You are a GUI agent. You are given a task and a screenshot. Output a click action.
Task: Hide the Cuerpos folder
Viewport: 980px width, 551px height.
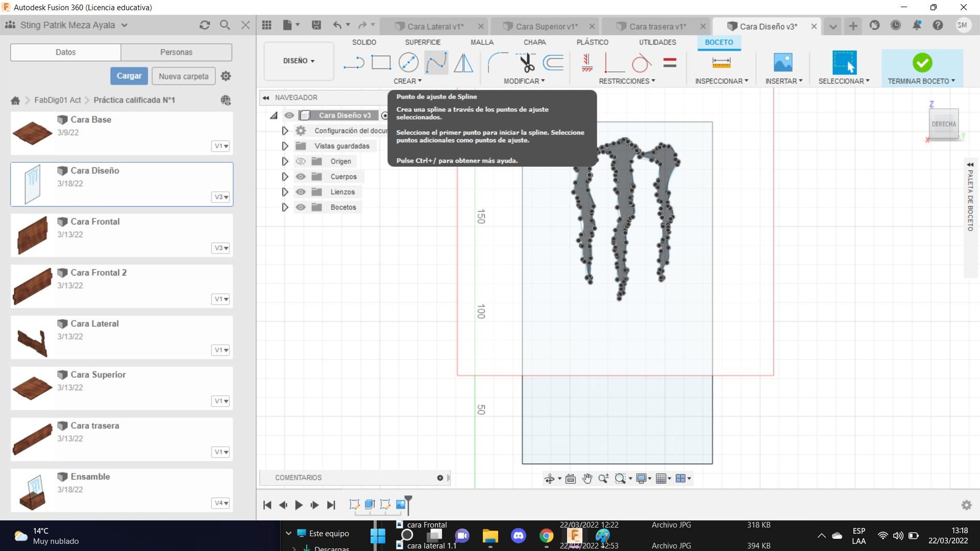click(x=301, y=177)
